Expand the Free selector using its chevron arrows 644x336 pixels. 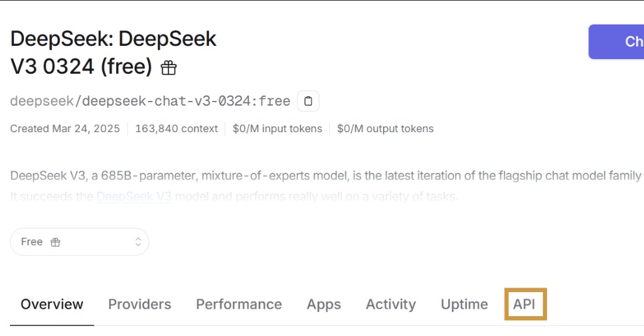[x=138, y=242]
